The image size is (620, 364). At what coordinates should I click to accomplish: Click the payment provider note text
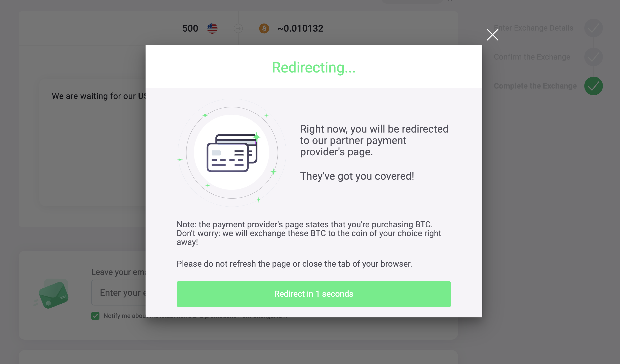(x=309, y=233)
